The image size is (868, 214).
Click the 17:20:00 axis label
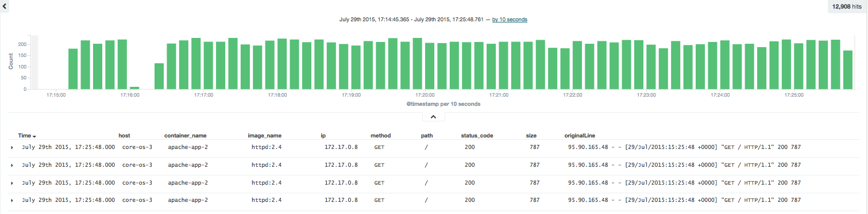(x=425, y=95)
